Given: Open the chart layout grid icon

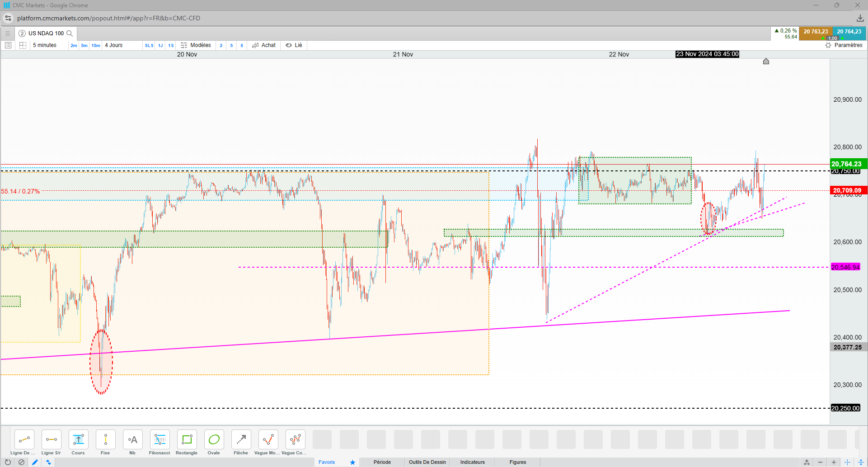Looking at the screenshot, I should click(x=23, y=45).
